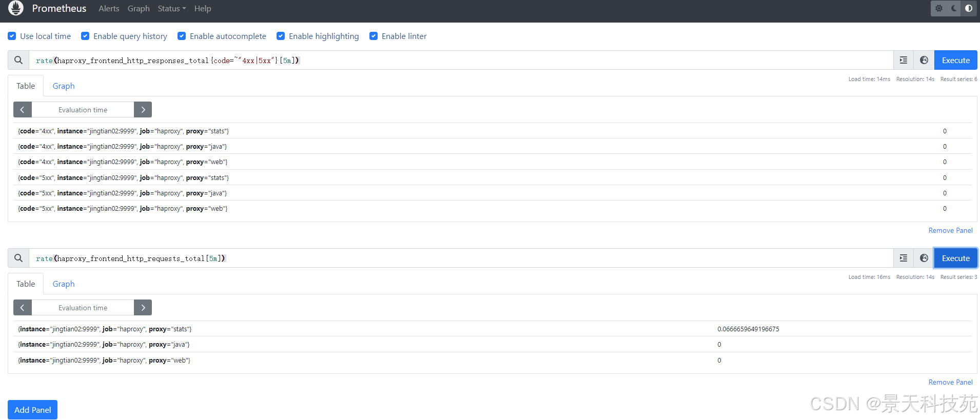This screenshot has width=980, height=420.
Task: Add a new panel
Action: point(33,410)
